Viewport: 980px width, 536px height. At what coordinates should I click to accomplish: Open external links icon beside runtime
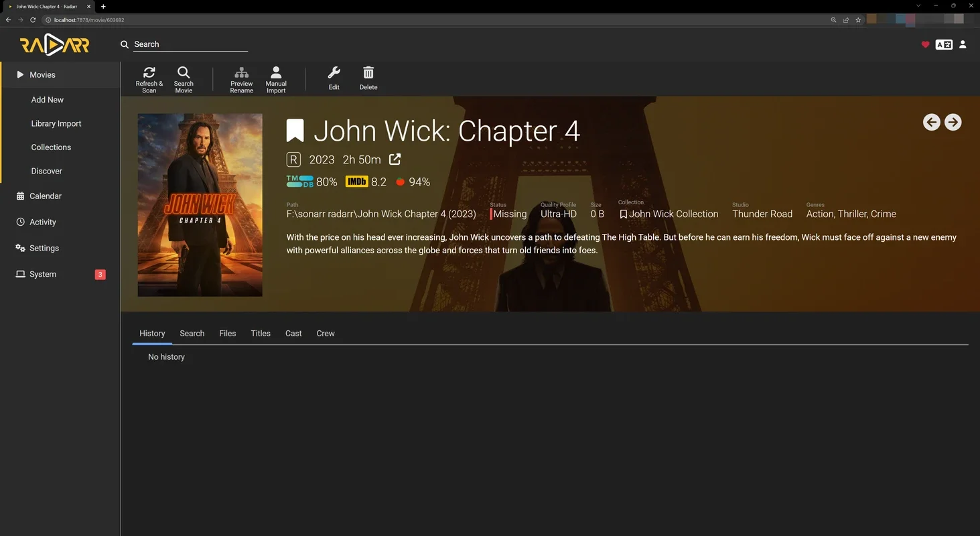point(395,159)
